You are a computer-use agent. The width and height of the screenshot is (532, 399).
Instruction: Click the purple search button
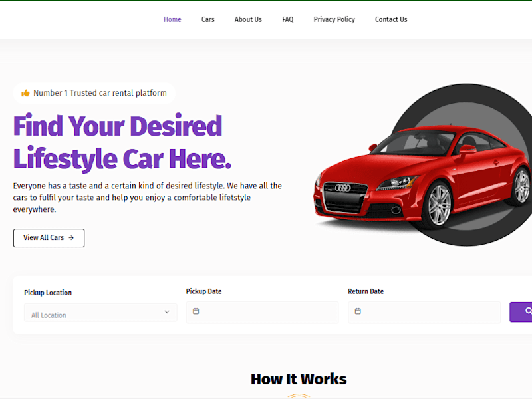click(x=521, y=312)
